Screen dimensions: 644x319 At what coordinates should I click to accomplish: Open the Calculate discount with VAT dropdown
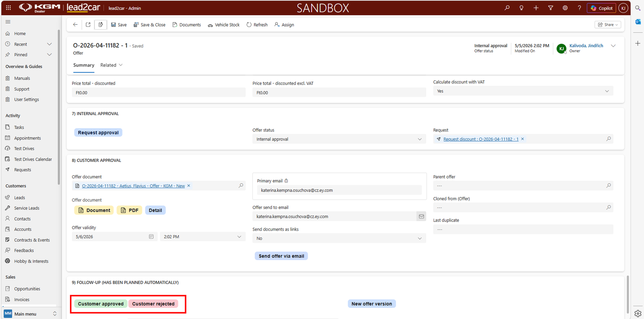point(523,91)
